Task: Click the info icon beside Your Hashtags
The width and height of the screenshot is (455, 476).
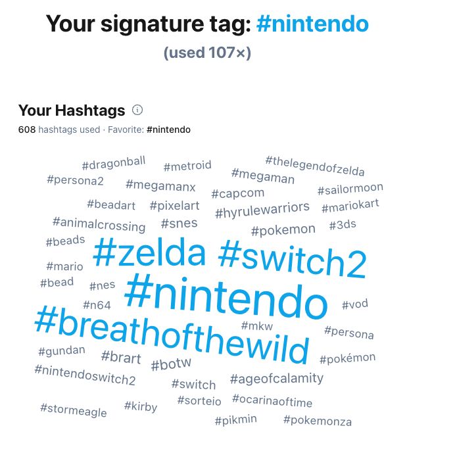Action: [137, 110]
